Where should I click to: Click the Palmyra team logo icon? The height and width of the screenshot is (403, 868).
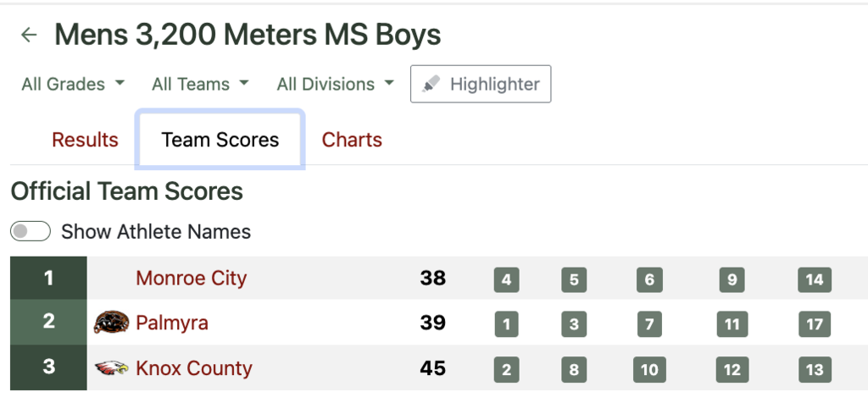(111, 323)
